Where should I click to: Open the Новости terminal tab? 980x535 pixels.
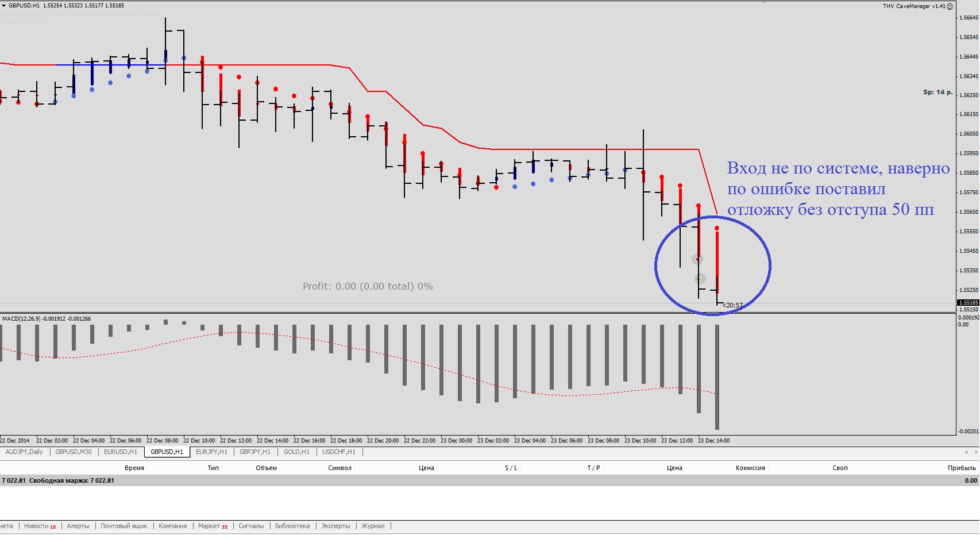(x=40, y=526)
